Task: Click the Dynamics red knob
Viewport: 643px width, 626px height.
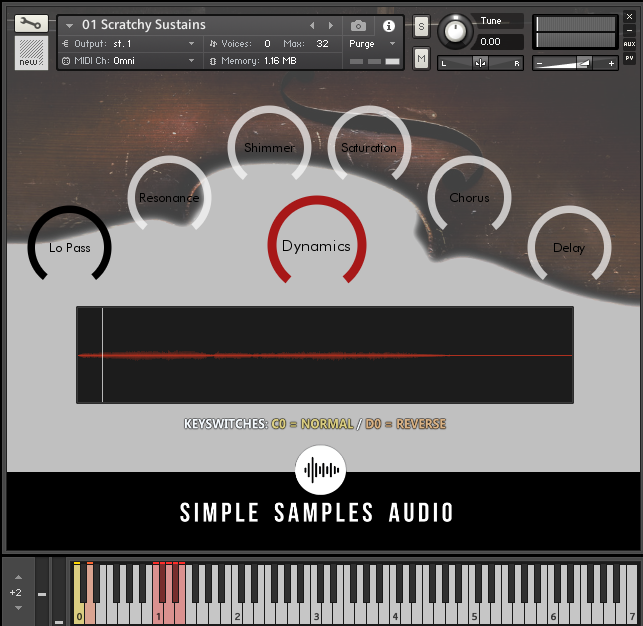Action: [x=316, y=245]
